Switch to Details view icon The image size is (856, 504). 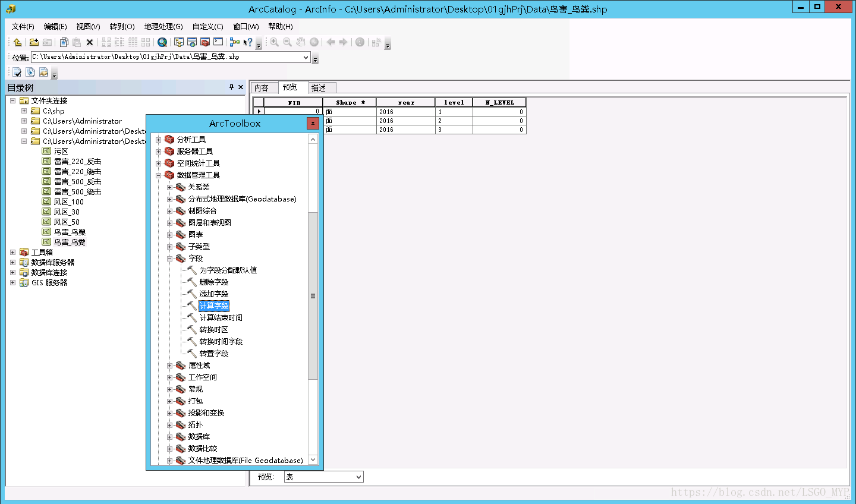[133, 42]
